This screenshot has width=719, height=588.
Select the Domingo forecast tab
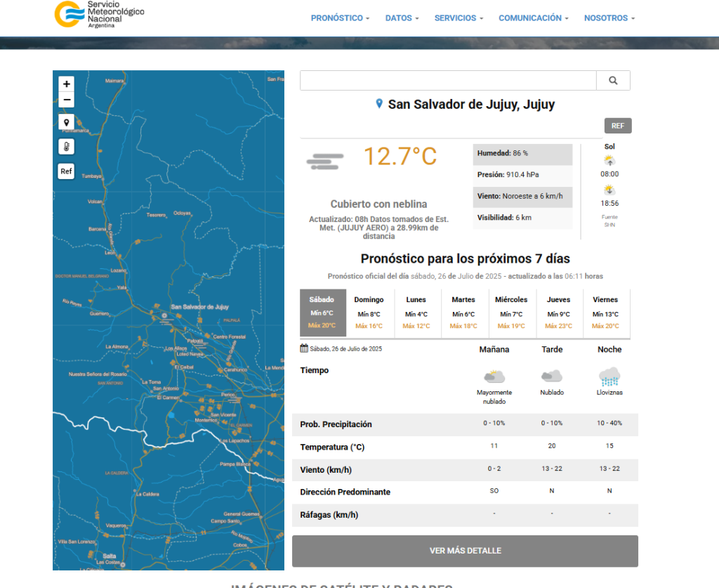[369, 313]
